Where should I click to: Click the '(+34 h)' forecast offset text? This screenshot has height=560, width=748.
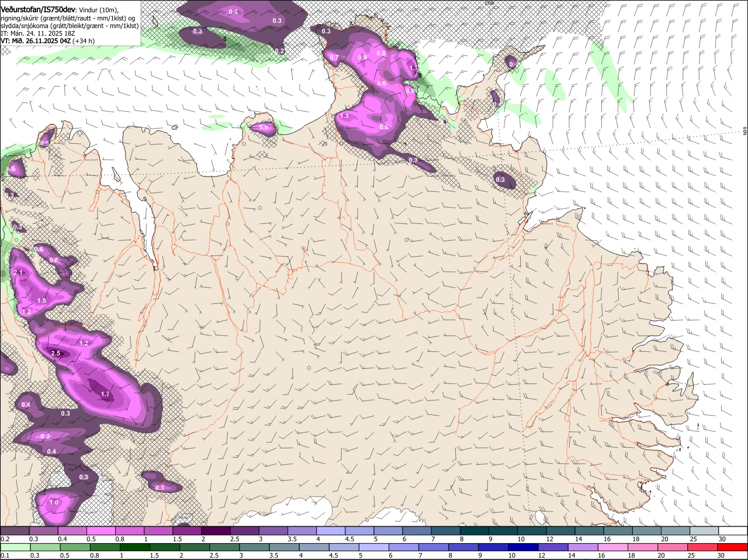click(x=84, y=41)
